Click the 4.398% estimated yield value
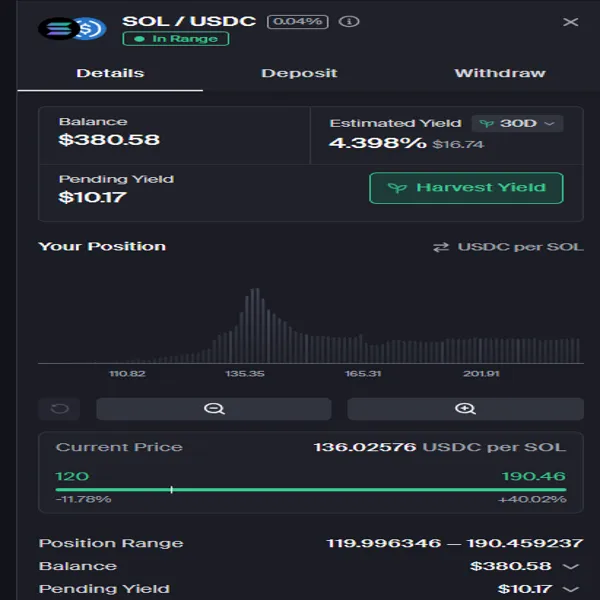 pos(378,143)
